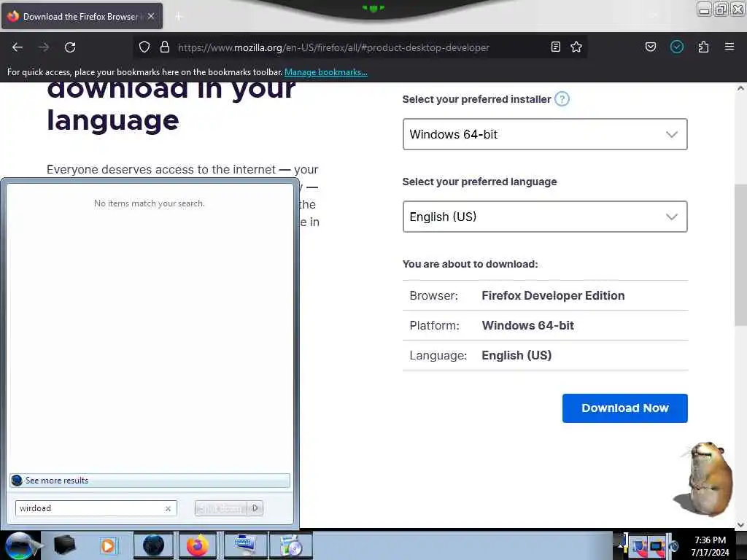Click 'No items match your search.' message

(150, 203)
